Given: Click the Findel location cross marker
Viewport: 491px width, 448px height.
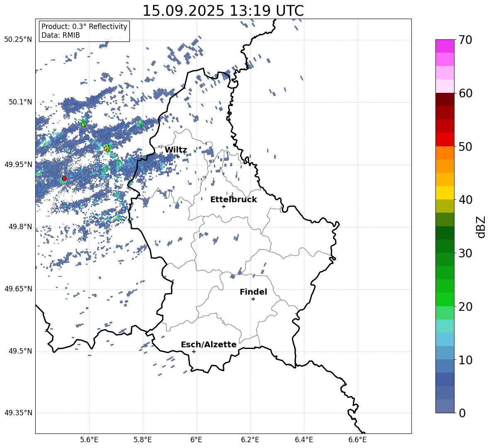Looking at the screenshot, I should (x=253, y=299).
